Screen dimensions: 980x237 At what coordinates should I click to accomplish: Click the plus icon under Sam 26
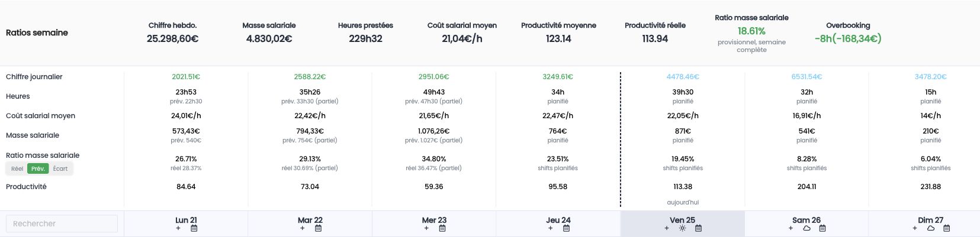[x=791, y=228]
